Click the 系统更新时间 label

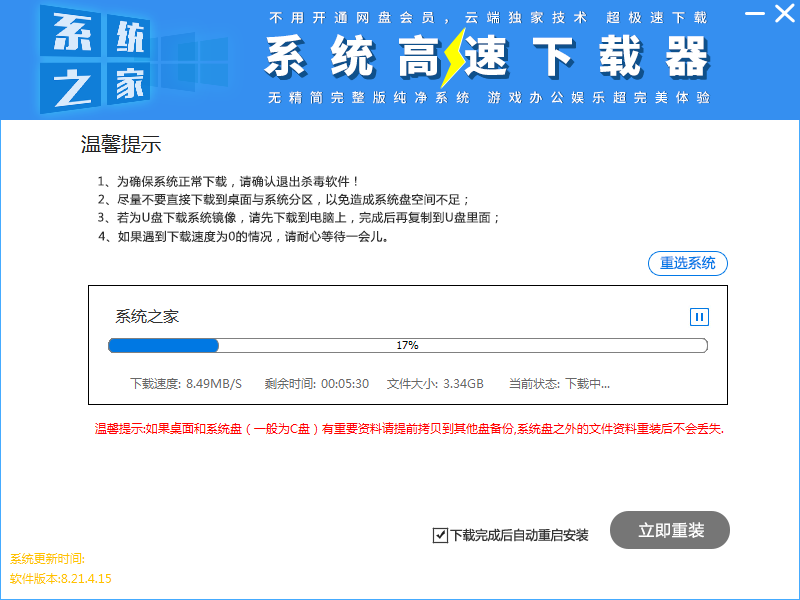pos(47,559)
